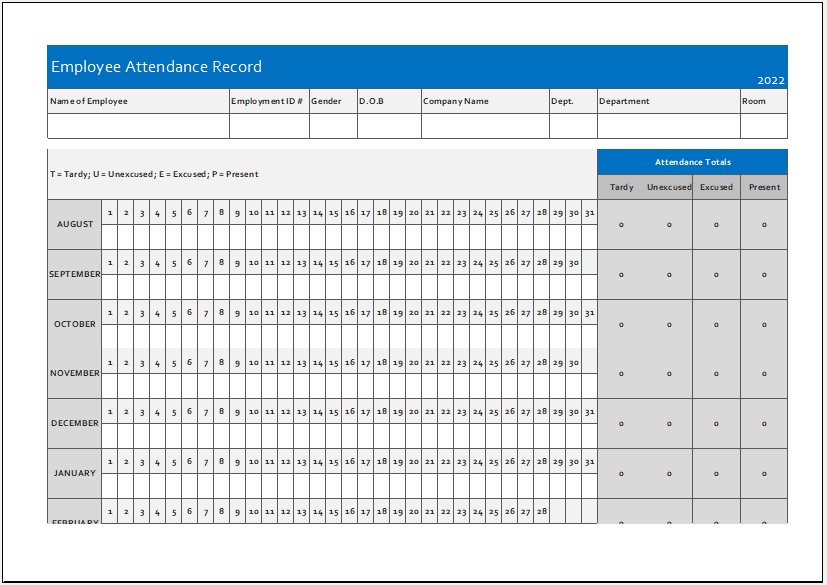Click the Unexcused column header
This screenshot has width=827, height=585.
(669, 187)
